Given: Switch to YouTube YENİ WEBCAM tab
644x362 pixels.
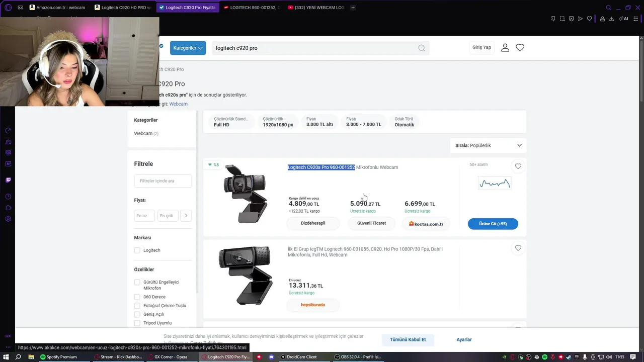Looking at the screenshot, I should pyautogui.click(x=316, y=8).
